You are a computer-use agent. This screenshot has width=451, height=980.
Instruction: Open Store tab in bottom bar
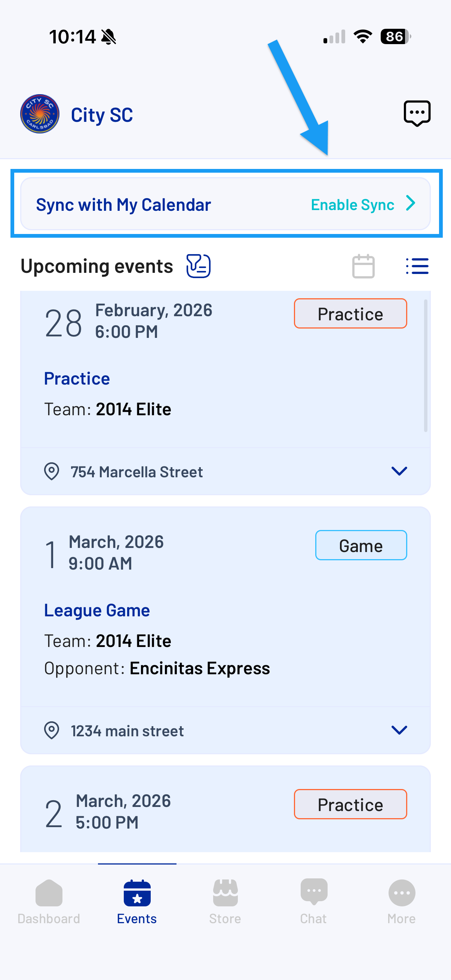click(x=225, y=902)
